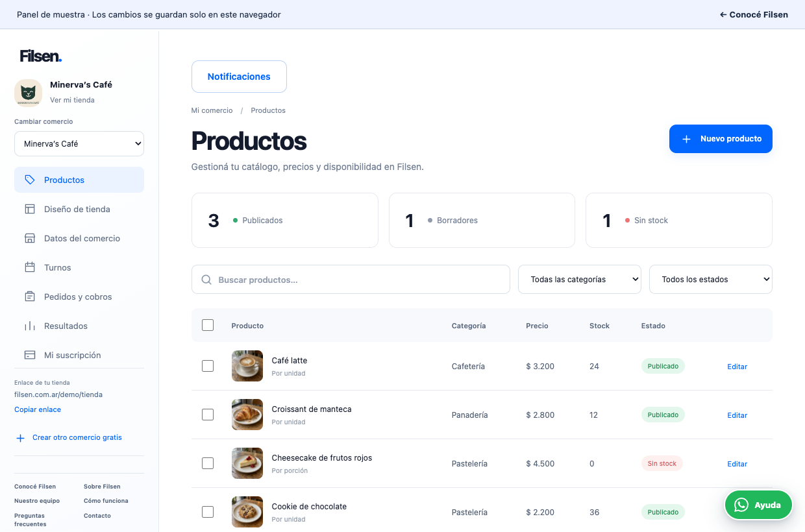The width and height of the screenshot is (805, 532).
Task: Open the Cheesecake de frutos rojos thumbnail
Action: click(x=247, y=463)
